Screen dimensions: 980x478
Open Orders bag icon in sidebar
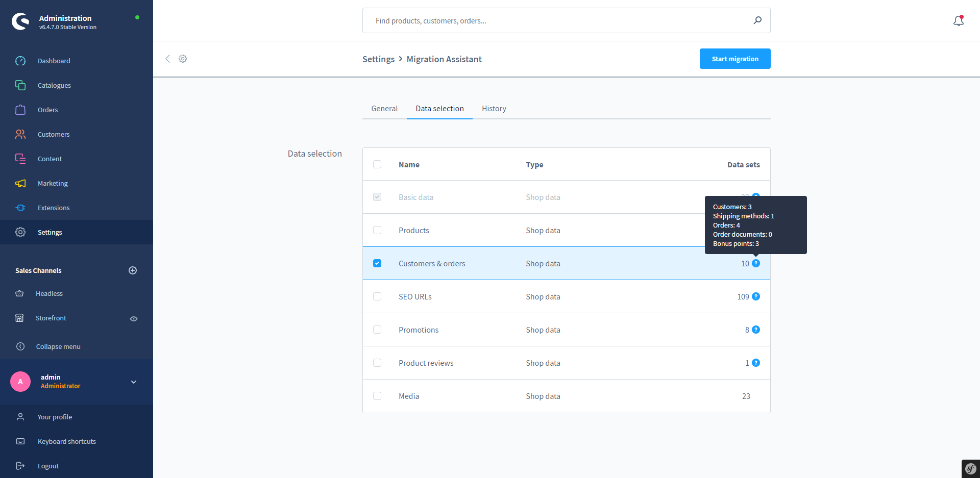[x=20, y=110]
